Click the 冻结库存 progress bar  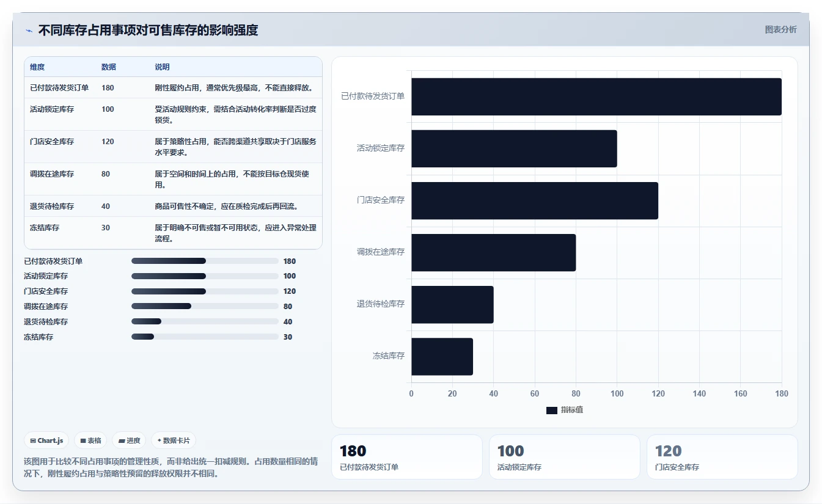click(205, 337)
